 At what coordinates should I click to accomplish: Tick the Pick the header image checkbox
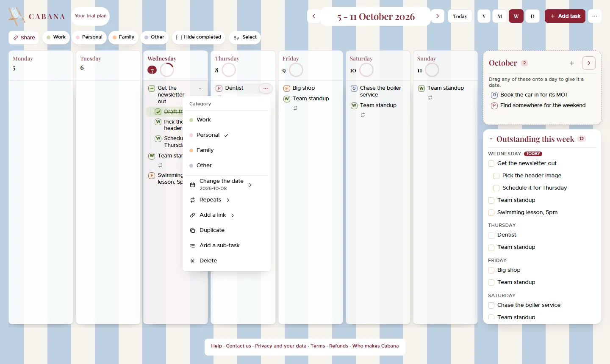(496, 176)
